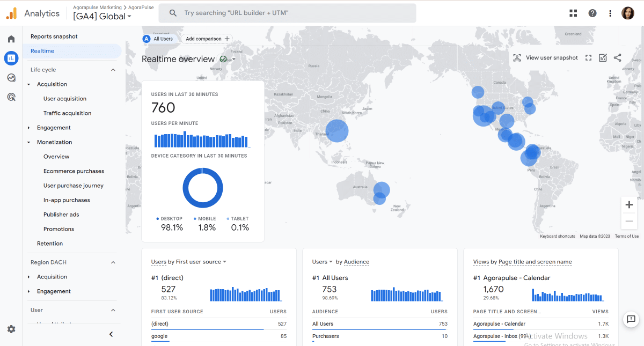Click the users-per-minute bar chart
Viewport: 644px width, 346px height.
pyautogui.click(x=202, y=139)
